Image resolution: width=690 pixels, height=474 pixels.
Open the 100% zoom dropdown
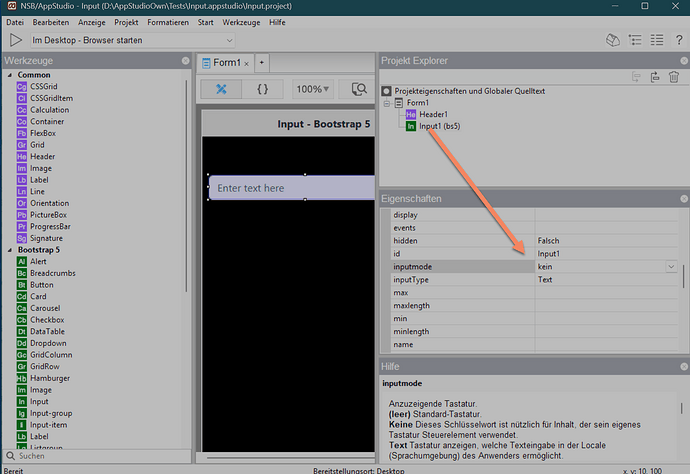coord(312,89)
